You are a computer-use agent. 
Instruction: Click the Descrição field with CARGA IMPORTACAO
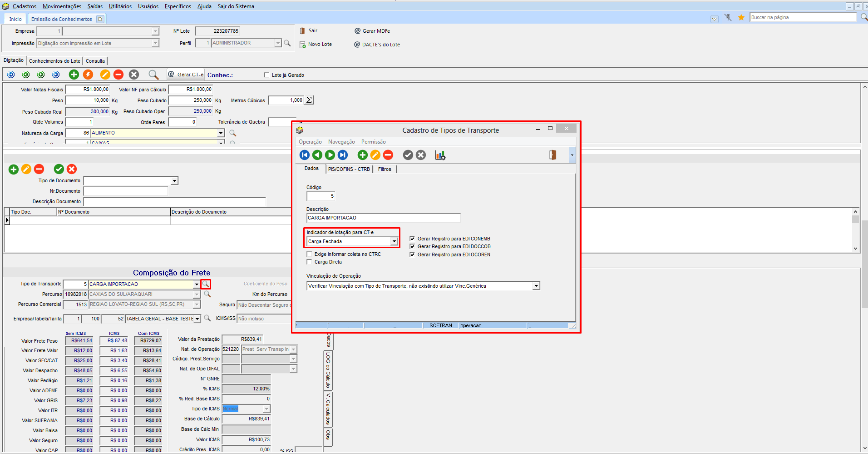(383, 218)
